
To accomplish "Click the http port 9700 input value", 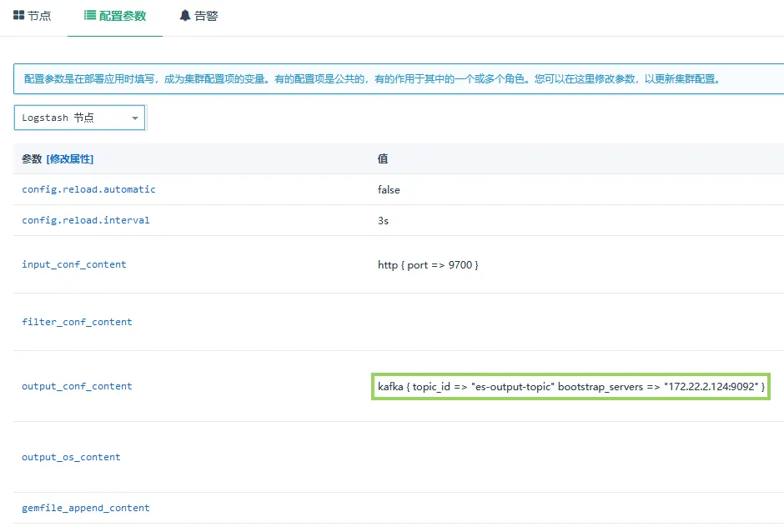I will point(428,264).
